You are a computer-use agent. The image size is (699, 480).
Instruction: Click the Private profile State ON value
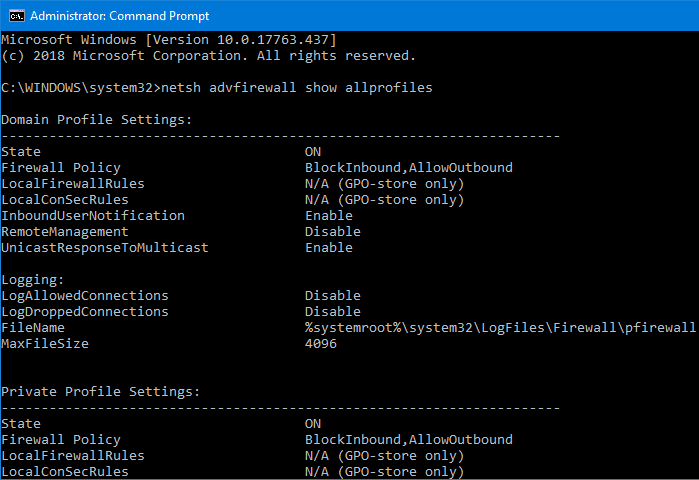click(312, 423)
